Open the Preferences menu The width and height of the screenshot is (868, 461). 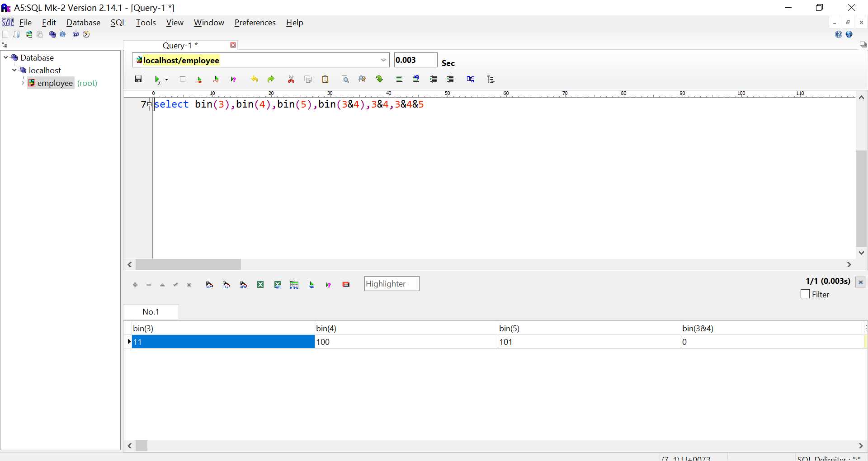click(255, 23)
